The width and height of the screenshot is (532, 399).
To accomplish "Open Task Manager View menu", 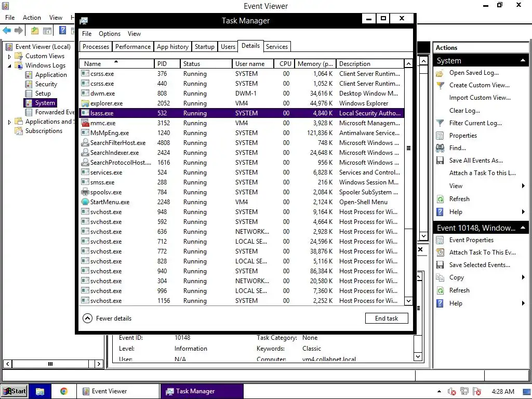I will pyautogui.click(x=134, y=34).
